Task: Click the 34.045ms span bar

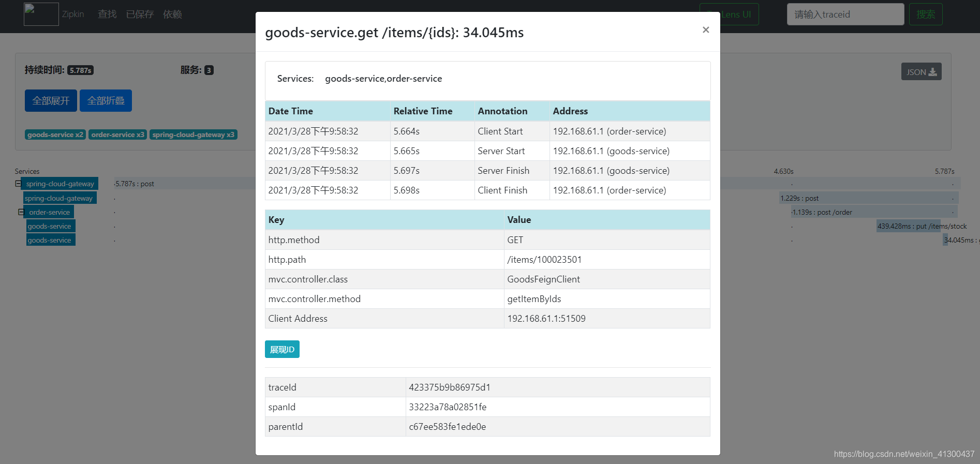Action: 945,240
